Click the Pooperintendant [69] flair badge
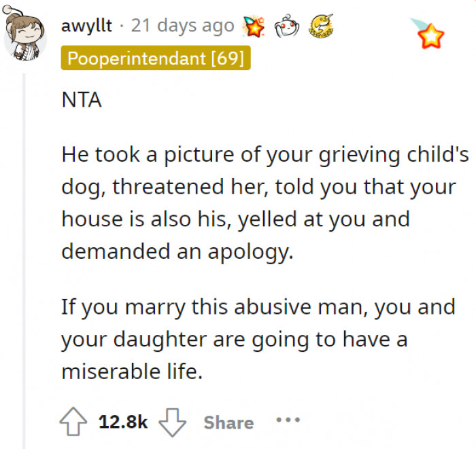 click(x=156, y=58)
